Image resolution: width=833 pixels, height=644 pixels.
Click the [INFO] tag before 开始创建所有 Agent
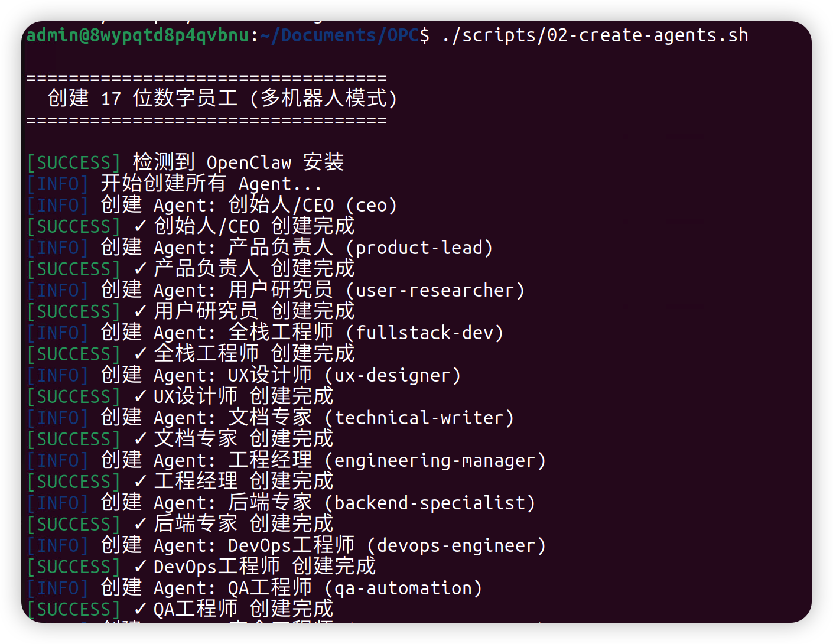[58, 184]
